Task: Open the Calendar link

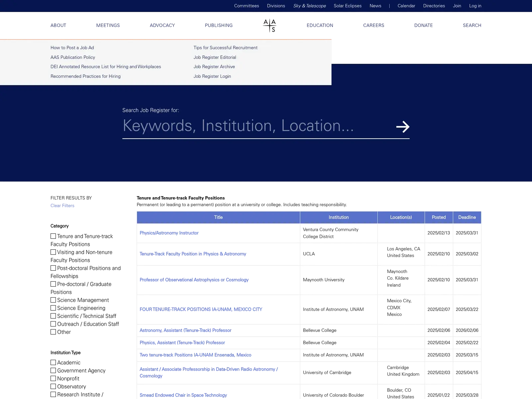Action: tap(406, 6)
